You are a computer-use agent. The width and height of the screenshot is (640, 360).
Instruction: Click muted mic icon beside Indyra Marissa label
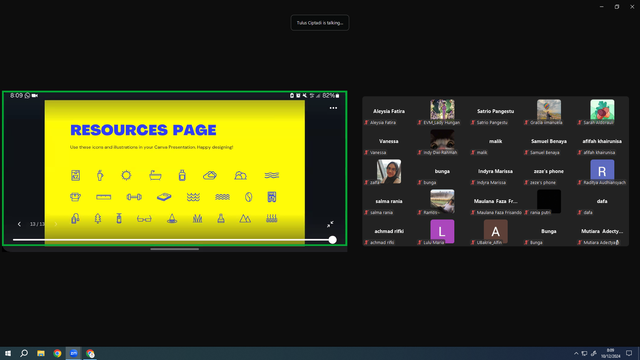click(x=473, y=182)
